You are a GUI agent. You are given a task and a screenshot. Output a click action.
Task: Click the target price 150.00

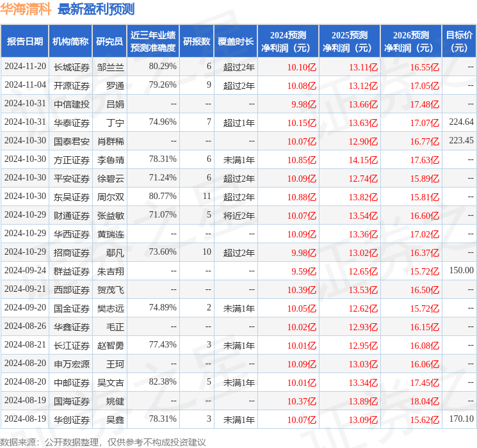[x=462, y=270]
